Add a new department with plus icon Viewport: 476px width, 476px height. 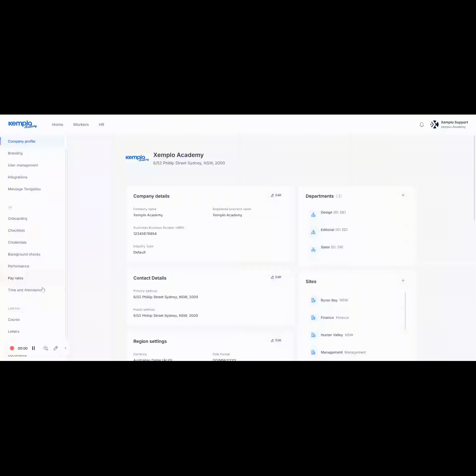tap(403, 195)
